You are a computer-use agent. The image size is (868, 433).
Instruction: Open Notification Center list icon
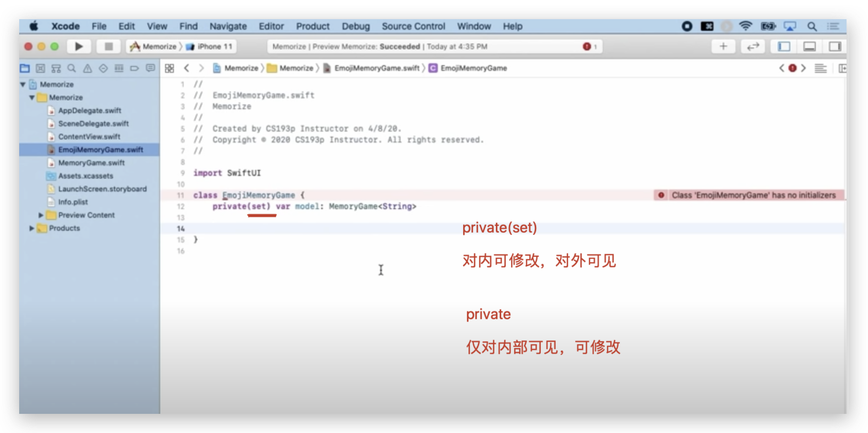833,26
